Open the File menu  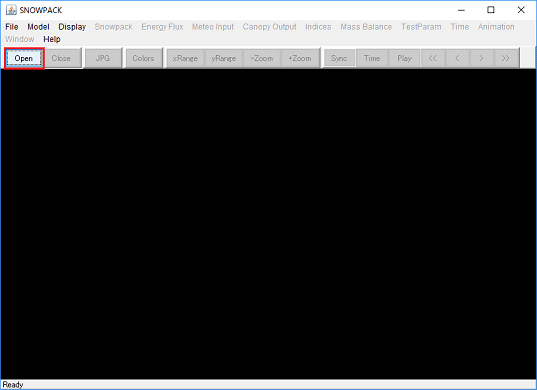pos(12,27)
